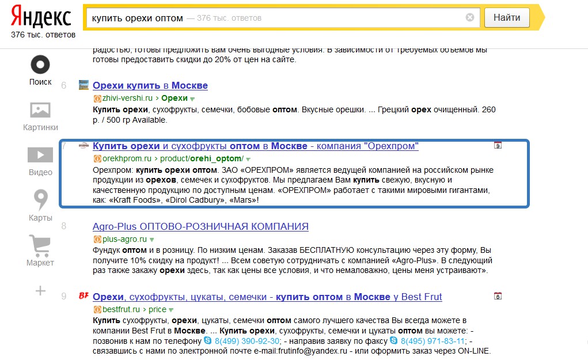
Task: Click green Орехи breadcrumb under zhivi-vershi
Action: [x=174, y=98]
